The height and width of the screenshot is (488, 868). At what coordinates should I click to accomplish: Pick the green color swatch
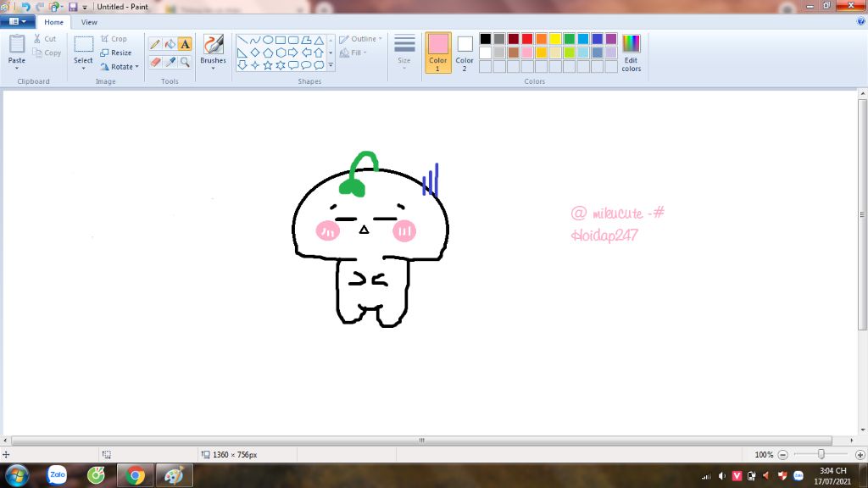point(569,39)
